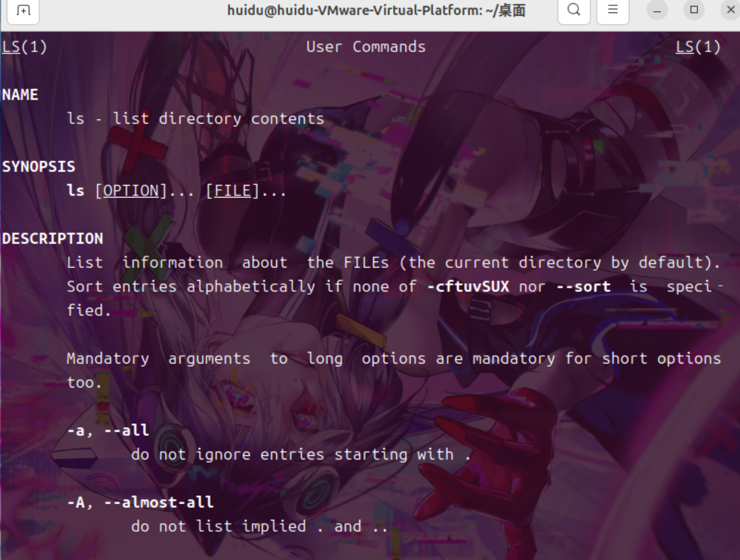Click the bold --sort option text
This screenshot has height=560, width=740.
pyautogui.click(x=584, y=287)
